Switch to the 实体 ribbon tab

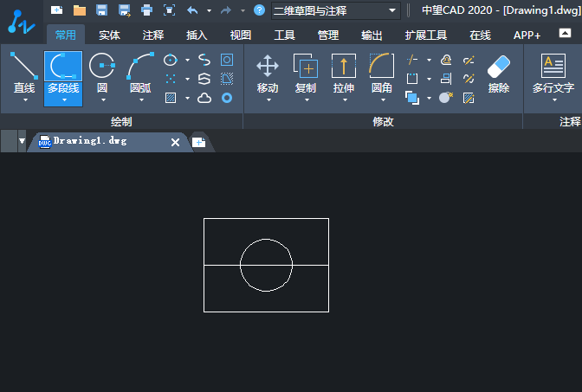(109, 35)
